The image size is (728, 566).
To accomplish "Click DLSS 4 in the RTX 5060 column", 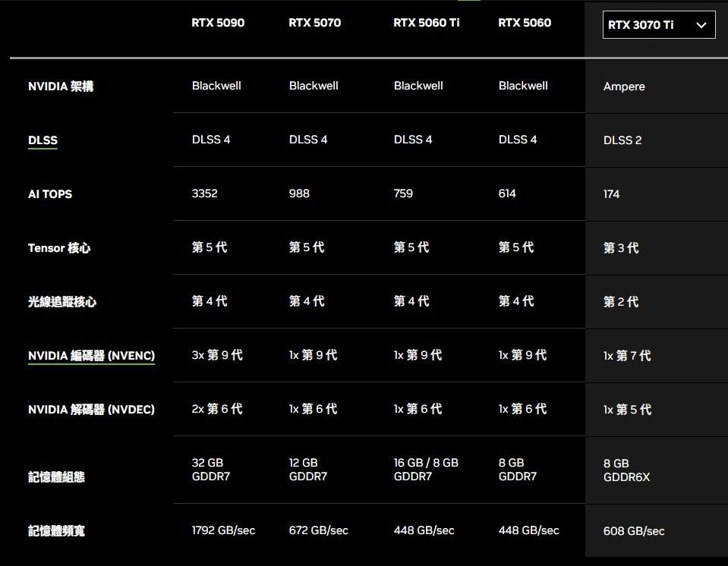I will pyautogui.click(x=518, y=140).
